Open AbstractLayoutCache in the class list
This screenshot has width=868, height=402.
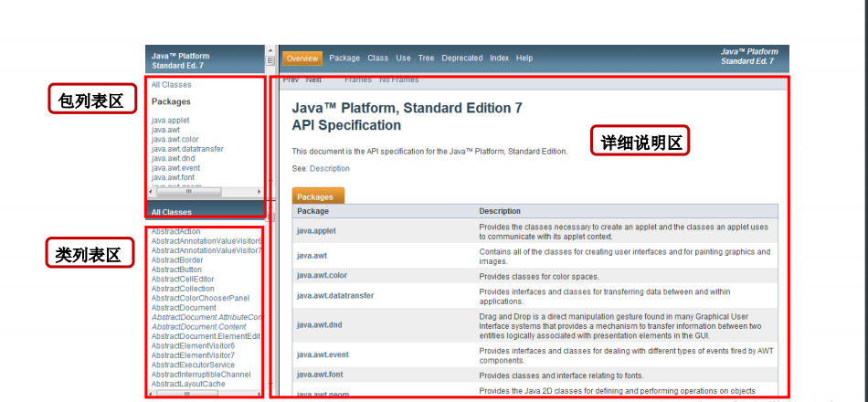point(188,384)
